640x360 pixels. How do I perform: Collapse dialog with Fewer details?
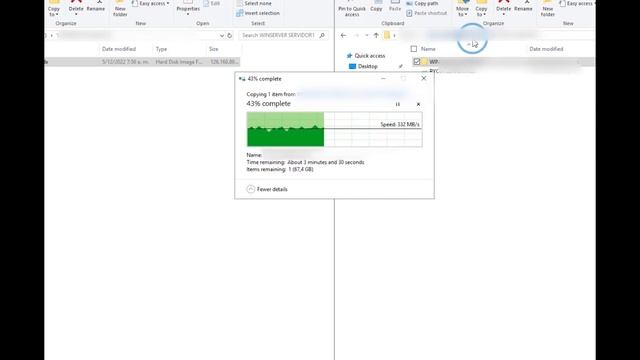coord(267,189)
